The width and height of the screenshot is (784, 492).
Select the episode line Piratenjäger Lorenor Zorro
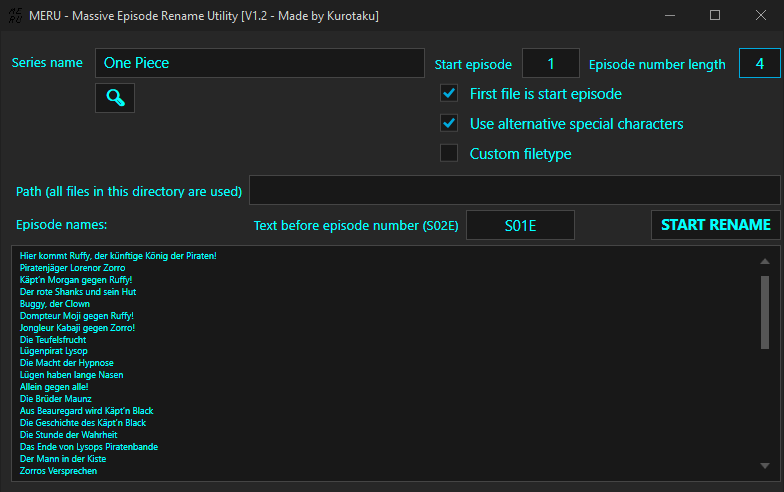(72, 268)
